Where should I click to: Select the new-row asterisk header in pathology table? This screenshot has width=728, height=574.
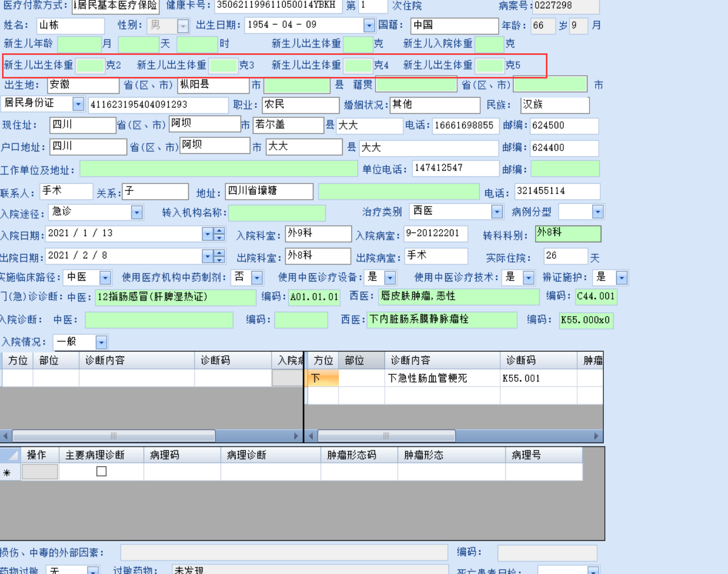pyautogui.click(x=10, y=472)
